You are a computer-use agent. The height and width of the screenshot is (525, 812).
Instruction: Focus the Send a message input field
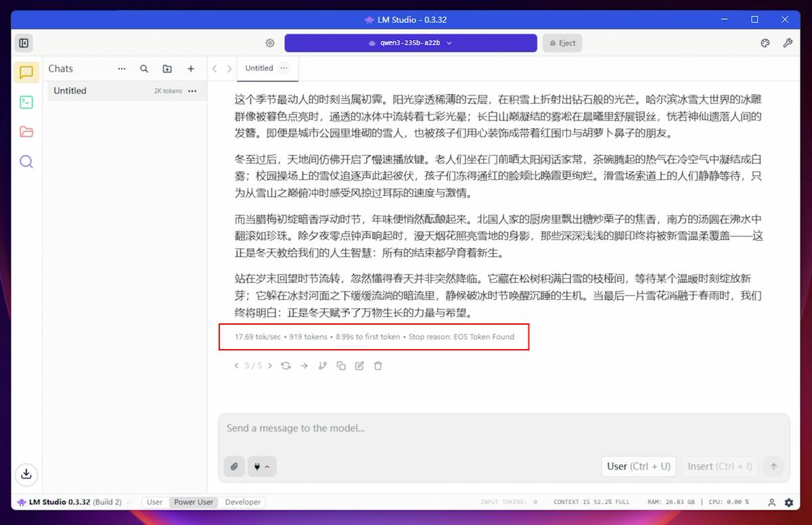tap(503, 428)
